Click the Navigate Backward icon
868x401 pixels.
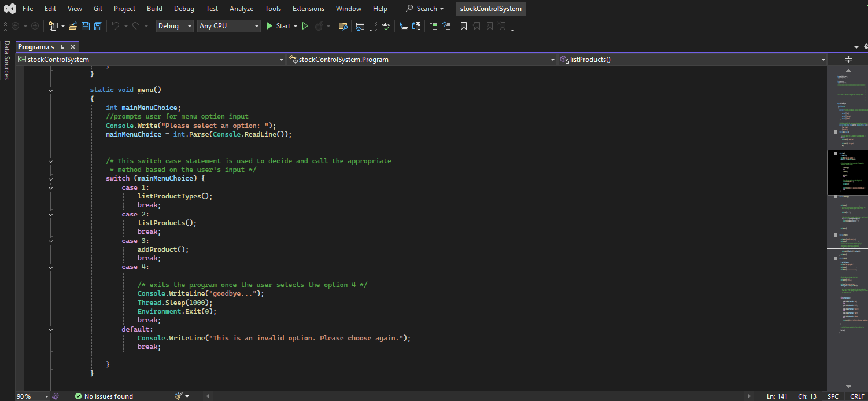(x=16, y=25)
